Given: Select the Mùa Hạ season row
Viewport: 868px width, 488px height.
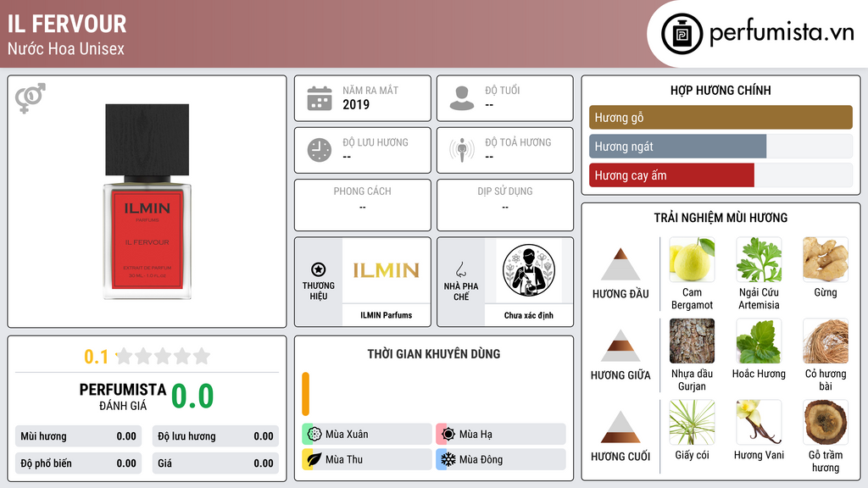Looking at the screenshot, I should [x=501, y=434].
